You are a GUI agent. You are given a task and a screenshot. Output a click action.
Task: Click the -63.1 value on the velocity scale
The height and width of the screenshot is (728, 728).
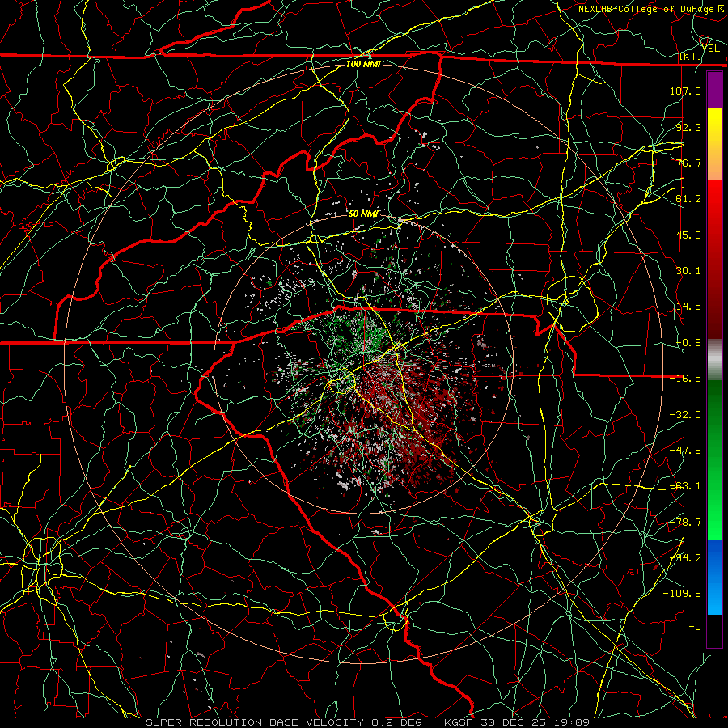tap(685, 486)
